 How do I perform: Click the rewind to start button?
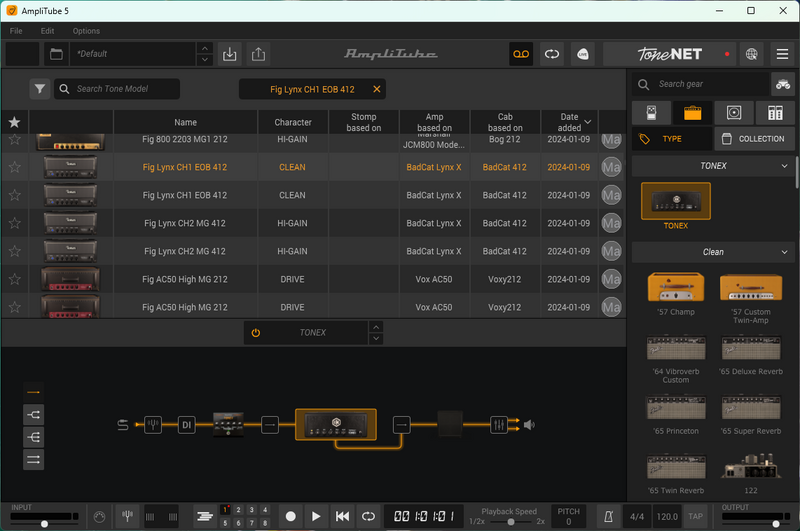click(x=342, y=517)
